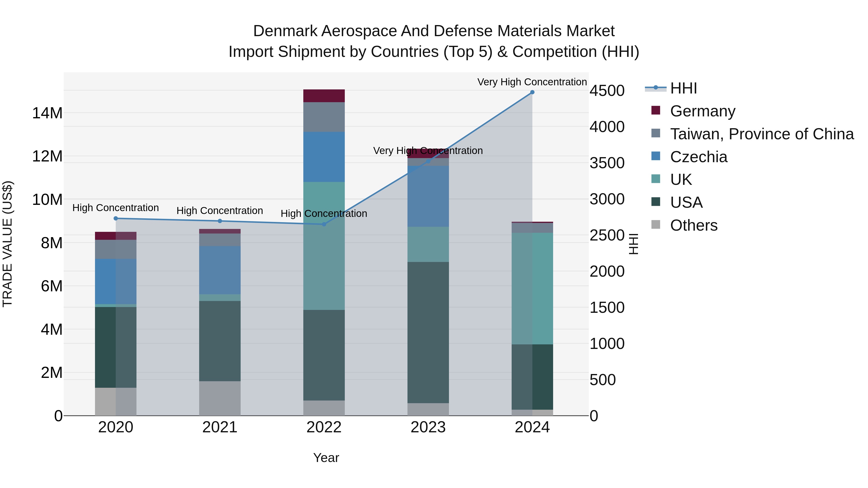
Task: Click the USA segment of 2023 bar
Action: (x=428, y=332)
